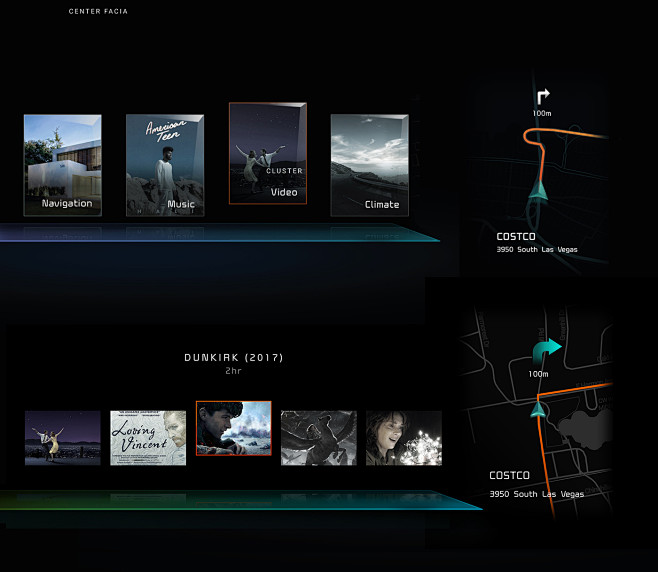Click the COSTCO destination on upper map
Viewport: 658px width, 572px height.
click(x=516, y=237)
